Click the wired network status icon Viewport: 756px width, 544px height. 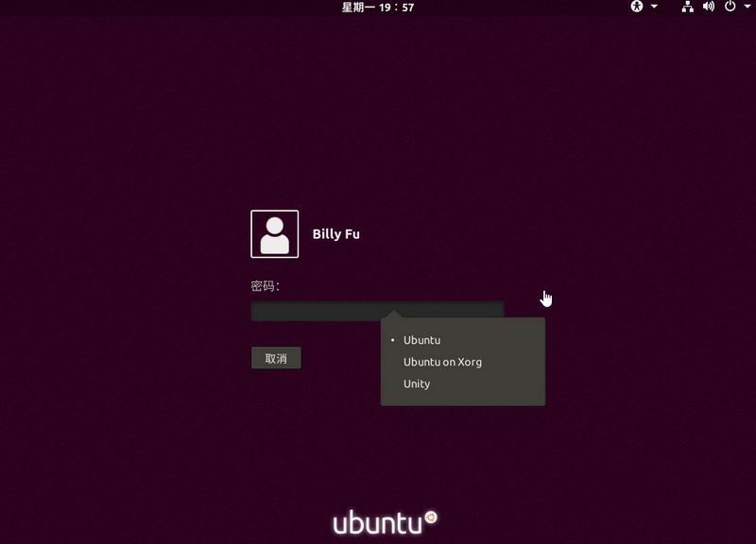688,7
